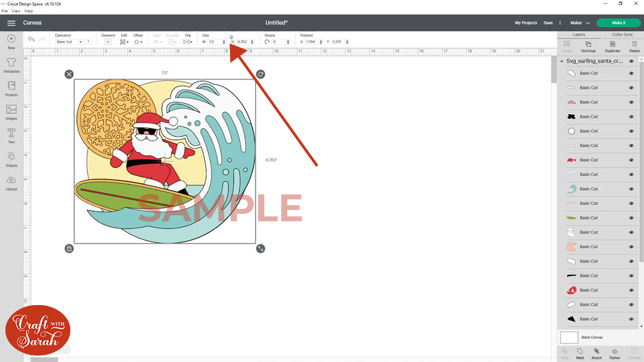Hide the green surfboard layer
Viewport: 644px width, 362px height.
[631, 218]
